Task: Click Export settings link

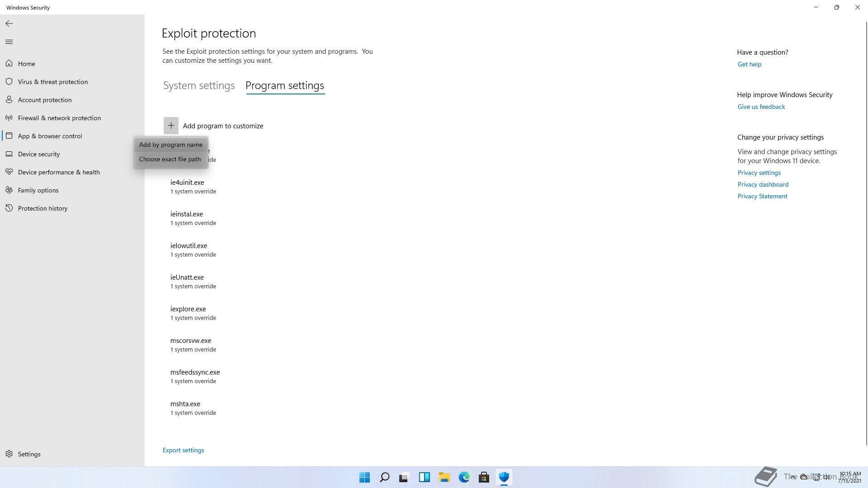Action: tap(183, 450)
